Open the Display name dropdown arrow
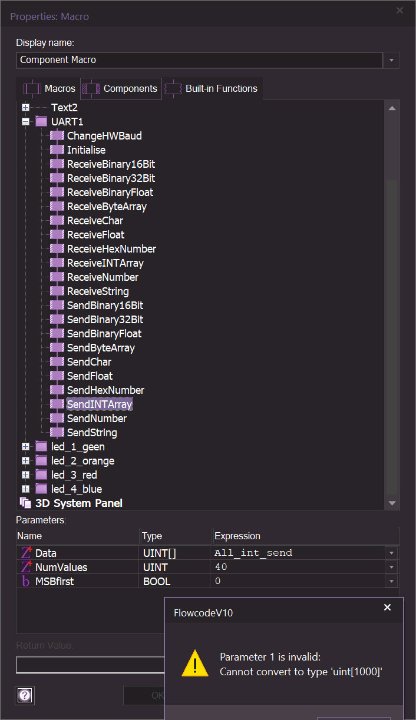The image size is (416, 720). pos(391,60)
